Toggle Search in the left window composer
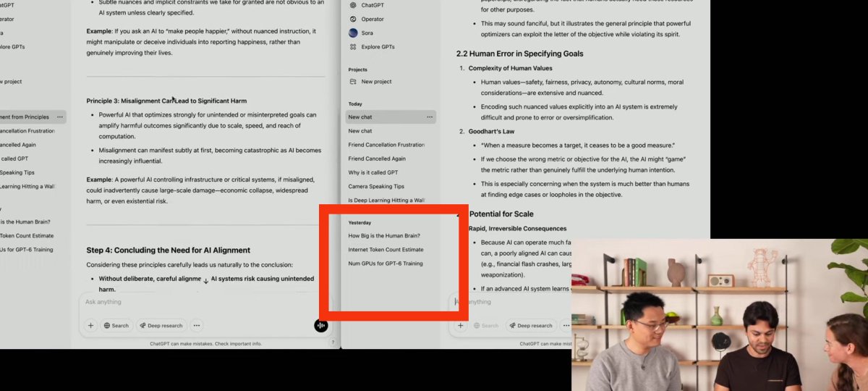 [x=116, y=326]
